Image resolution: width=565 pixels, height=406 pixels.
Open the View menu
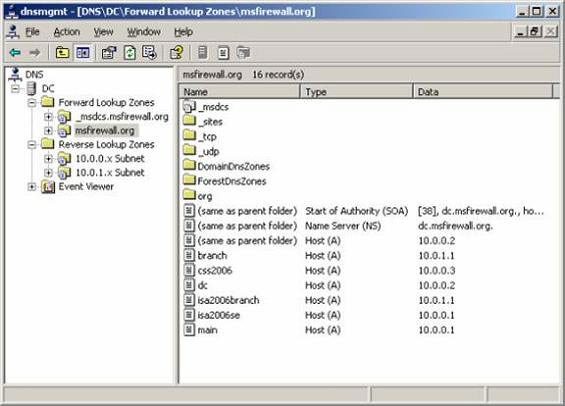[103, 32]
